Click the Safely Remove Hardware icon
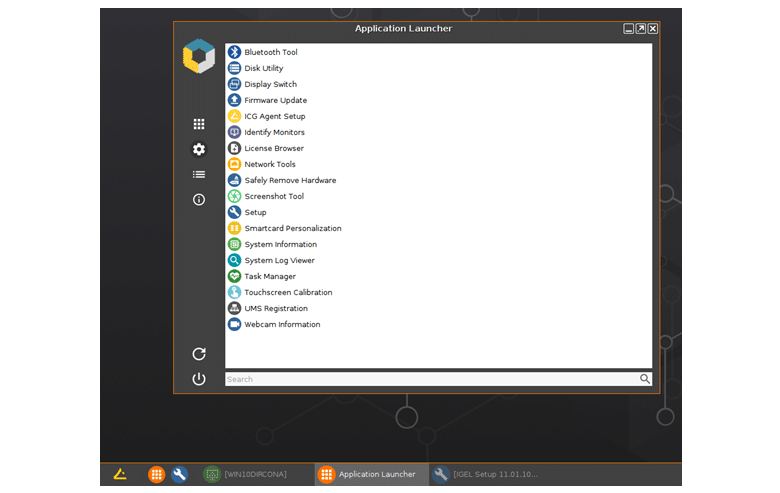Screen dimensions: 780x493 tap(234, 180)
